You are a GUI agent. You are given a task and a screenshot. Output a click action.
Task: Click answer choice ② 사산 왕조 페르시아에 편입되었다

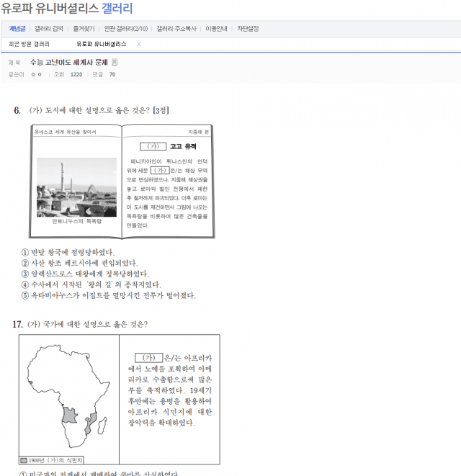point(79,263)
